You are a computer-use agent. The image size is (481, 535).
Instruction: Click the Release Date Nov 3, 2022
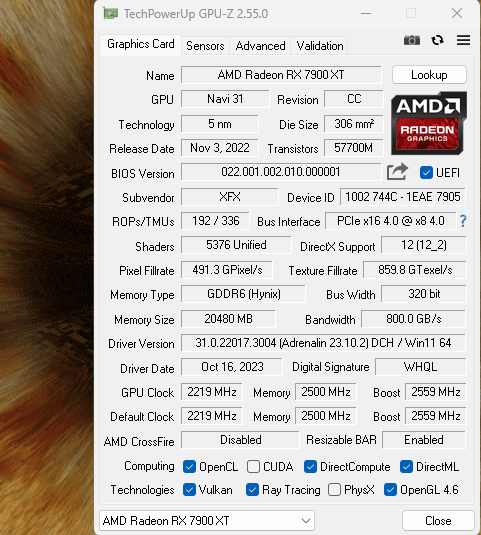pyautogui.click(x=220, y=148)
